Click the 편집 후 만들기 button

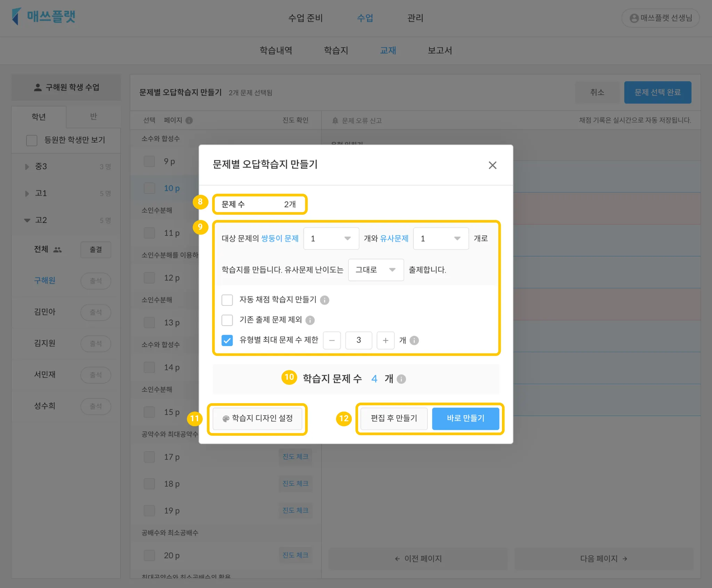(x=394, y=418)
